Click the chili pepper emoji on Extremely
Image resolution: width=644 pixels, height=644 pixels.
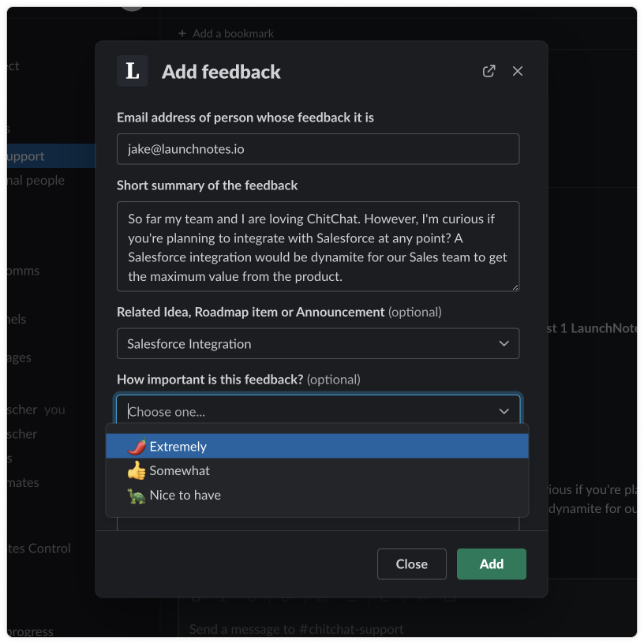(137, 446)
